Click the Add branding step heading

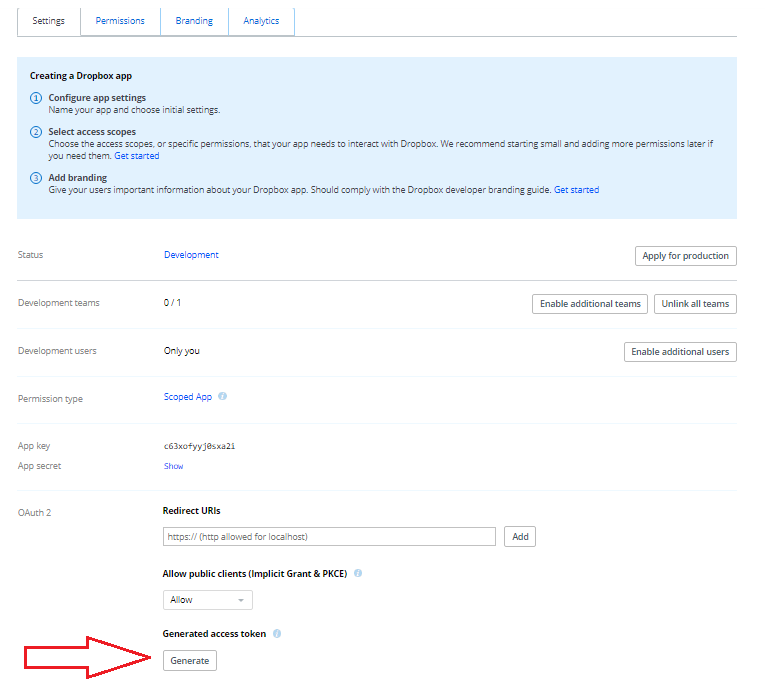pos(78,178)
